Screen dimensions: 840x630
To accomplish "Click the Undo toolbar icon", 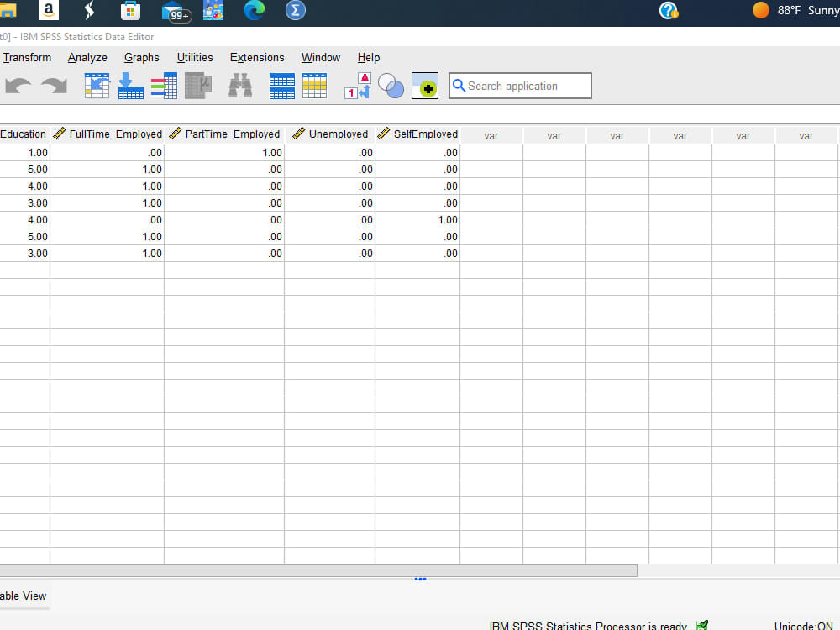I will [17, 86].
